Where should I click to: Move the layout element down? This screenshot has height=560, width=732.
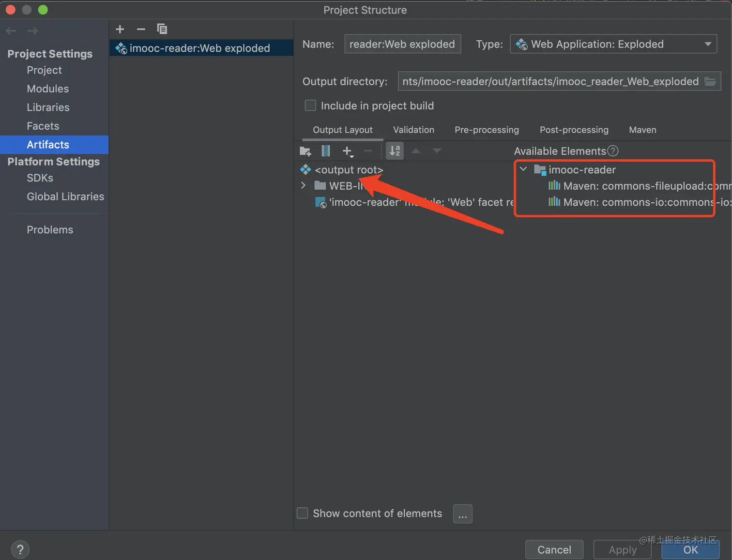[x=437, y=151]
